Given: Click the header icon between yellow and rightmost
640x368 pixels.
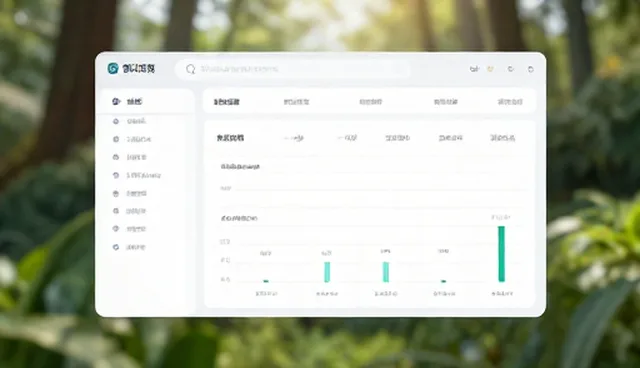Looking at the screenshot, I should click(x=511, y=69).
